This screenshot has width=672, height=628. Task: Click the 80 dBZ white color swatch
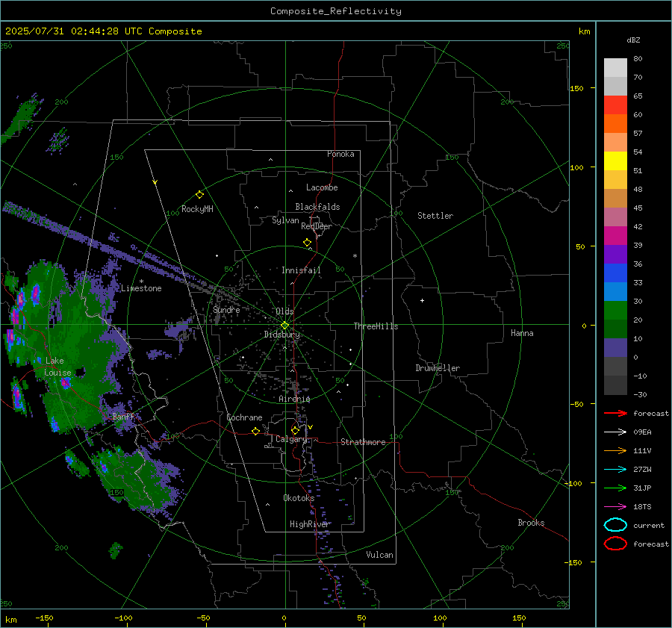click(615, 68)
